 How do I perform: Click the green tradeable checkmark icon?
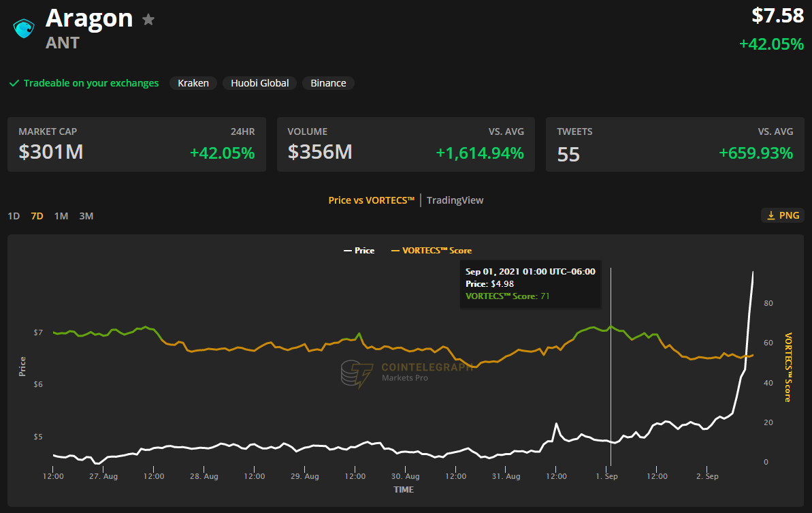tap(14, 83)
